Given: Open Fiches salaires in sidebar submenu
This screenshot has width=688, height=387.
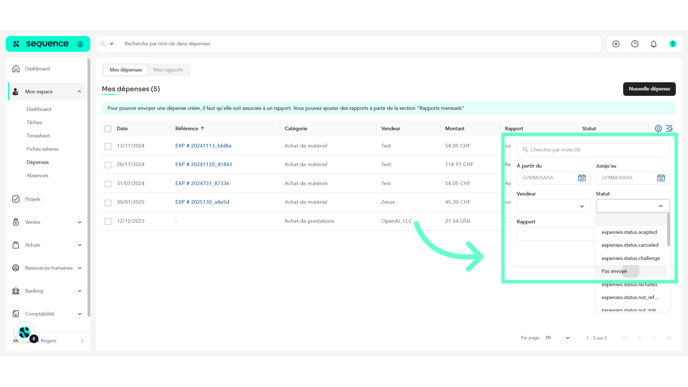Looking at the screenshot, I should (42, 149).
